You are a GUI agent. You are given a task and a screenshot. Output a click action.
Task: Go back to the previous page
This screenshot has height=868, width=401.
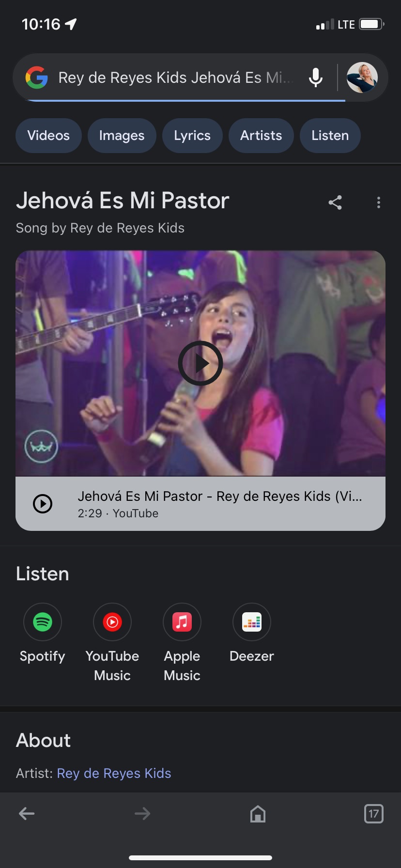[x=27, y=814]
